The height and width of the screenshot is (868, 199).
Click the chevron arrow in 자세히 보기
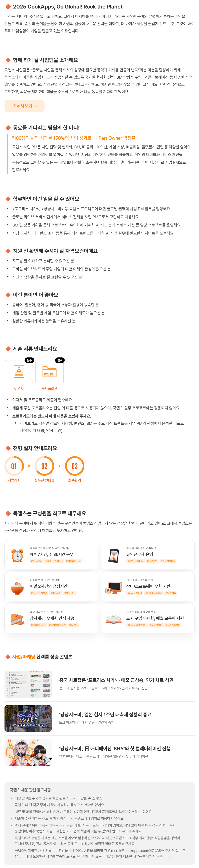[35, 106]
